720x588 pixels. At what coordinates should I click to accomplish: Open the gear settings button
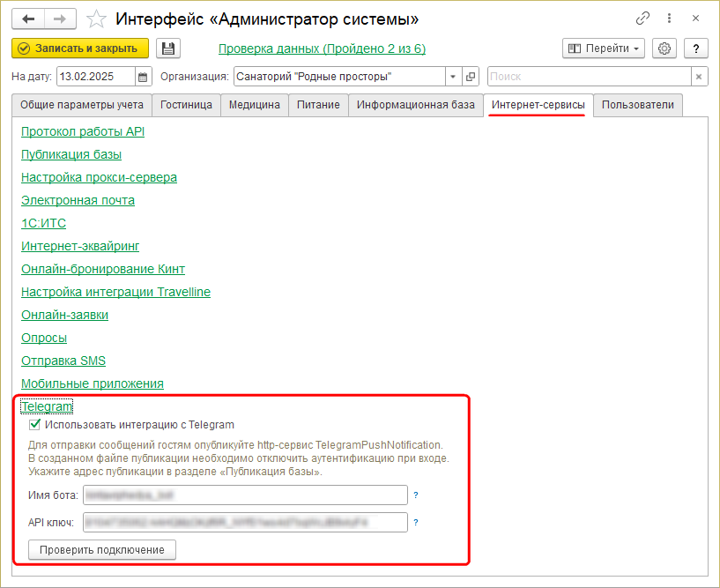click(664, 48)
